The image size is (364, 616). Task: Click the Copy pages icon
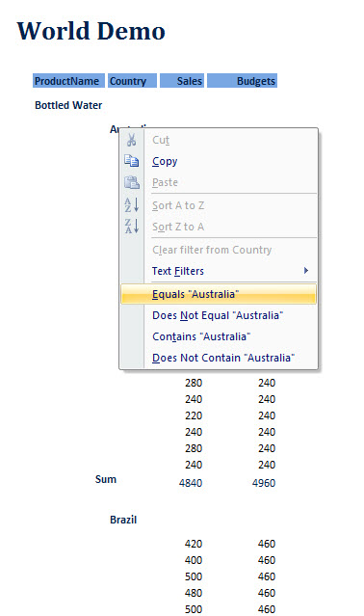[131, 161]
